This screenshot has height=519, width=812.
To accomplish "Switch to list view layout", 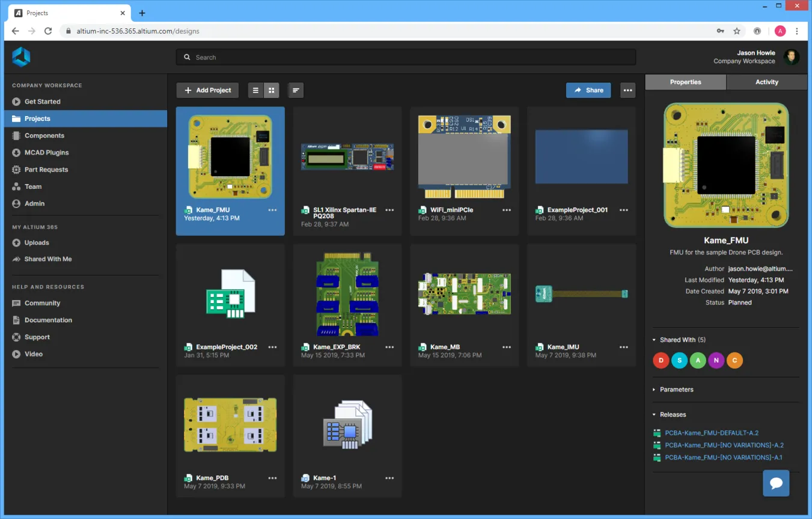I will tap(255, 90).
